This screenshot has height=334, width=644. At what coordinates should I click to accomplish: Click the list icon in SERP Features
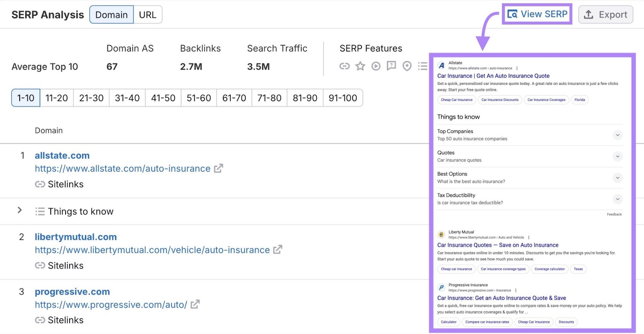(x=422, y=66)
